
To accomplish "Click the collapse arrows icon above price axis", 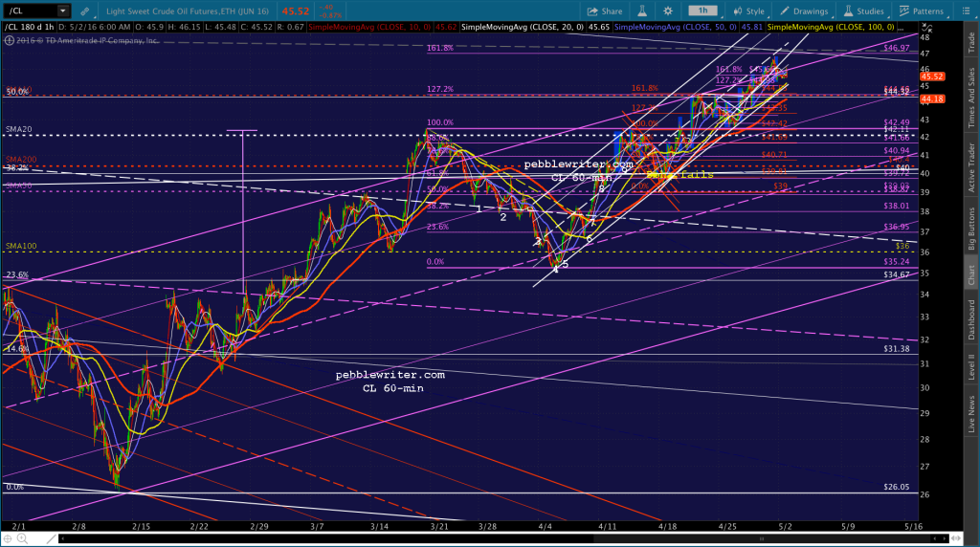I will [x=926, y=28].
